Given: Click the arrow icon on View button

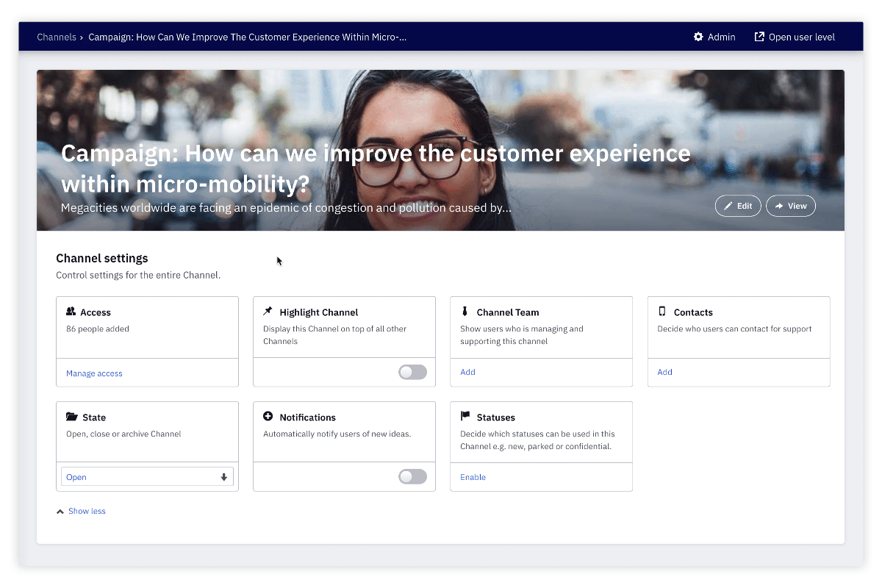Looking at the screenshot, I should 779,207.
